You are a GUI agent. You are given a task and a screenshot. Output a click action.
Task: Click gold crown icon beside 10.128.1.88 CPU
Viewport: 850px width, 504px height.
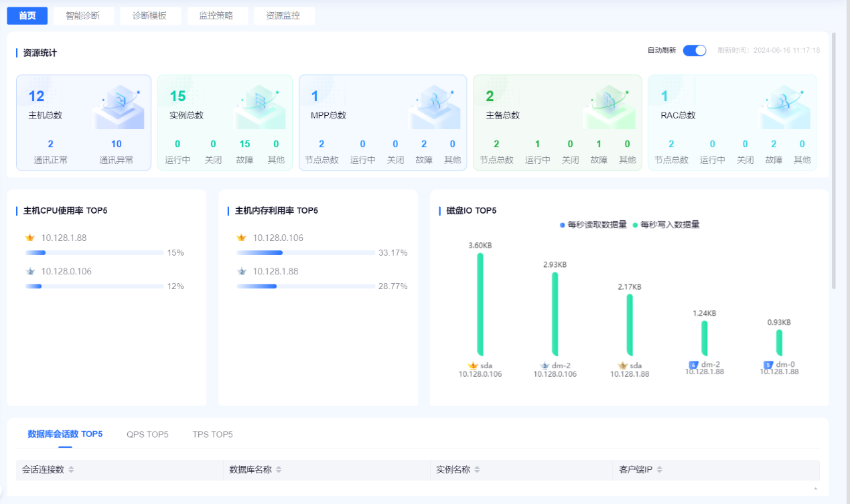coord(29,238)
